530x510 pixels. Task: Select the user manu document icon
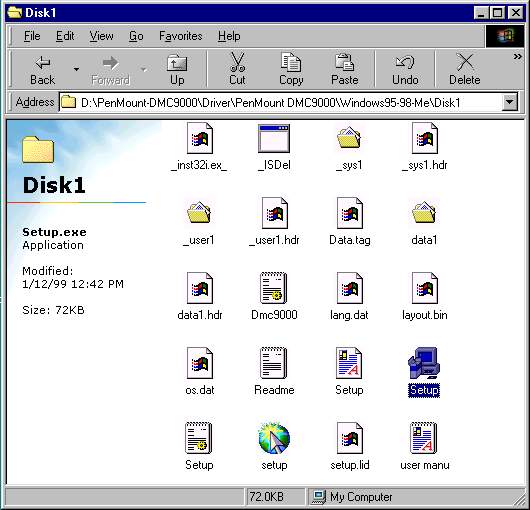click(x=424, y=438)
